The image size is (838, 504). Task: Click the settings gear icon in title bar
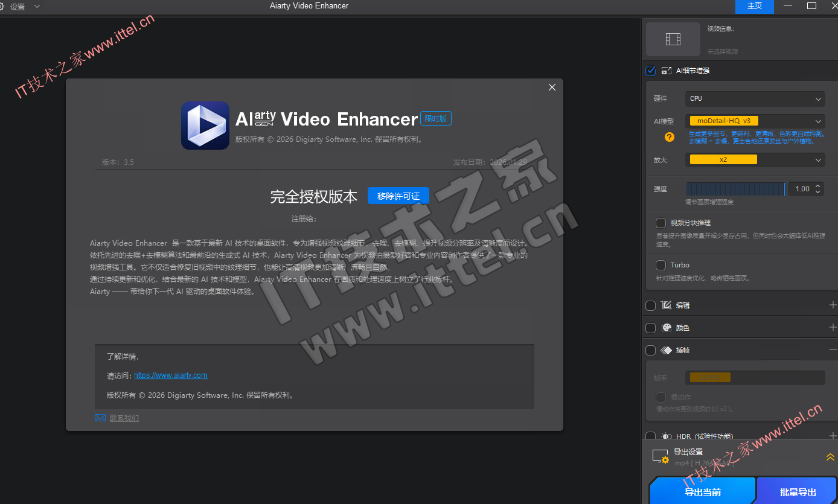tap(3, 6)
